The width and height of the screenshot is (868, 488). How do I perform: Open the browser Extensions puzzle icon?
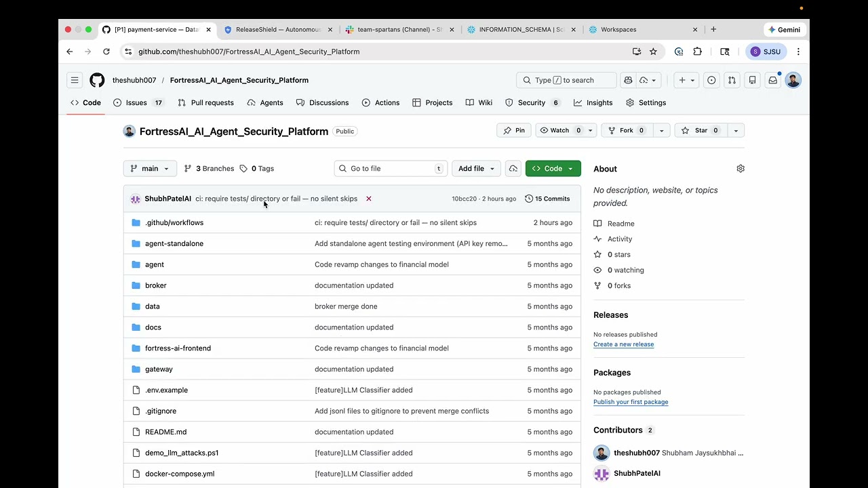tap(697, 52)
